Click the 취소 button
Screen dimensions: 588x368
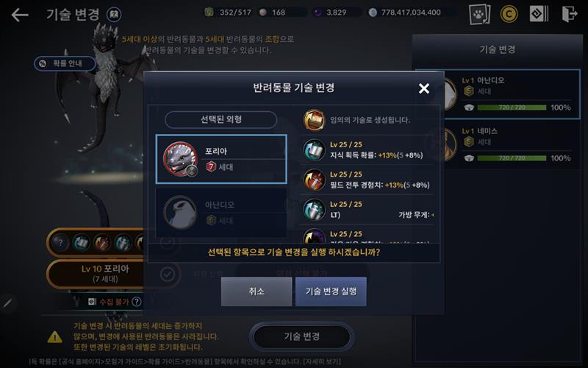257,291
